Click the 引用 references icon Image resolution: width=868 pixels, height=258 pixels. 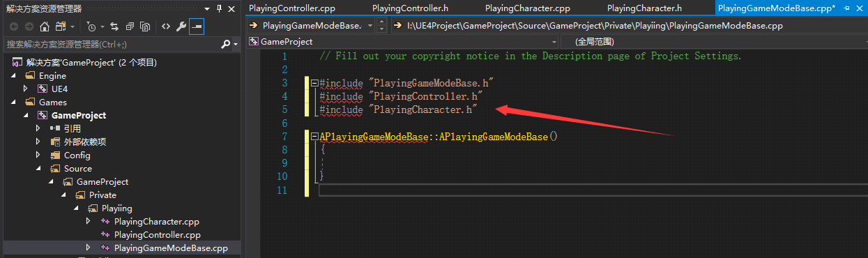pos(56,129)
